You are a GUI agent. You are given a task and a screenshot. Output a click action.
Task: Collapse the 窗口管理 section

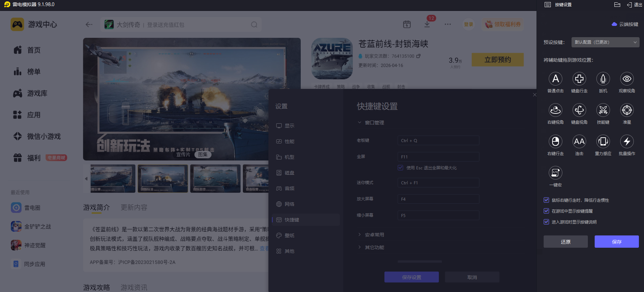coord(374,123)
